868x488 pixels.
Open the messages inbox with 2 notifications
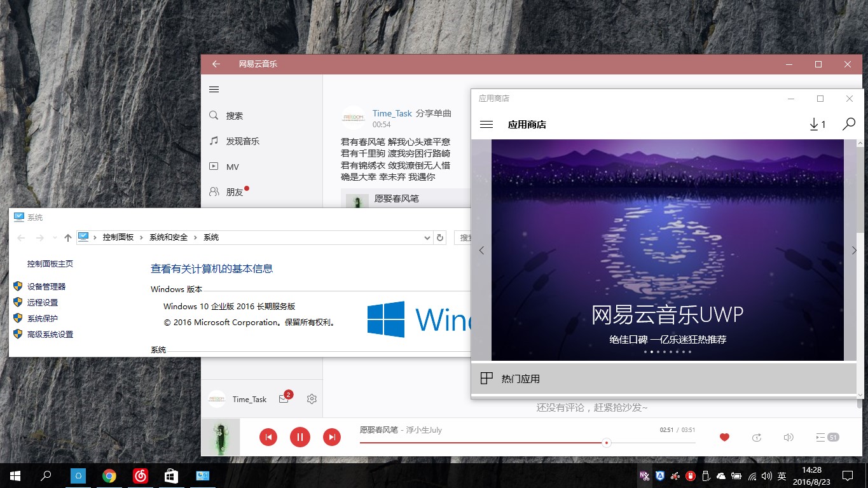pos(284,399)
